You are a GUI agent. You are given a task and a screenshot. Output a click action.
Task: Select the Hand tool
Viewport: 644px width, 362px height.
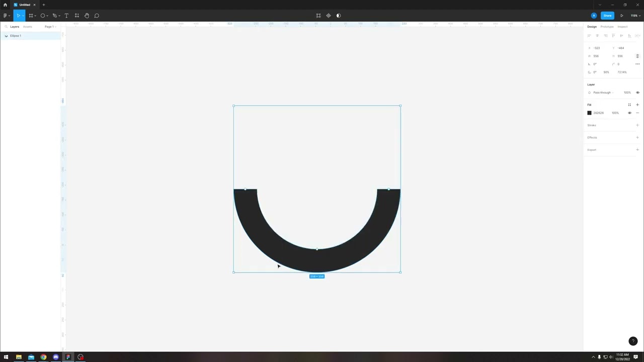(x=87, y=16)
